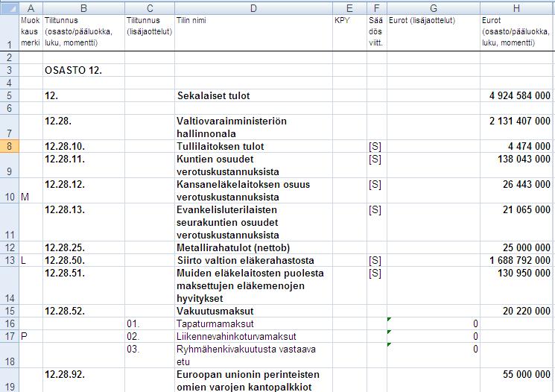555x392 pixels.
Task: Select row 13 header
Action: click(9, 260)
